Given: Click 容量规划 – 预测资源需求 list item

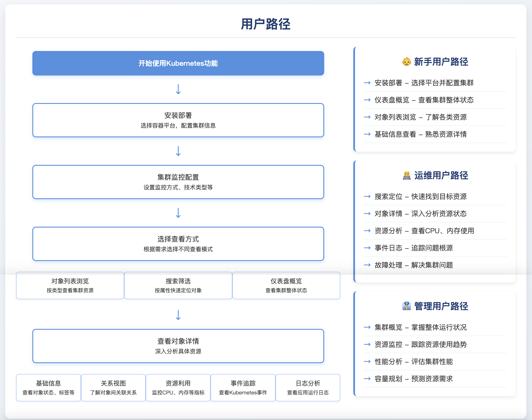Looking at the screenshot, I should 413,379.
